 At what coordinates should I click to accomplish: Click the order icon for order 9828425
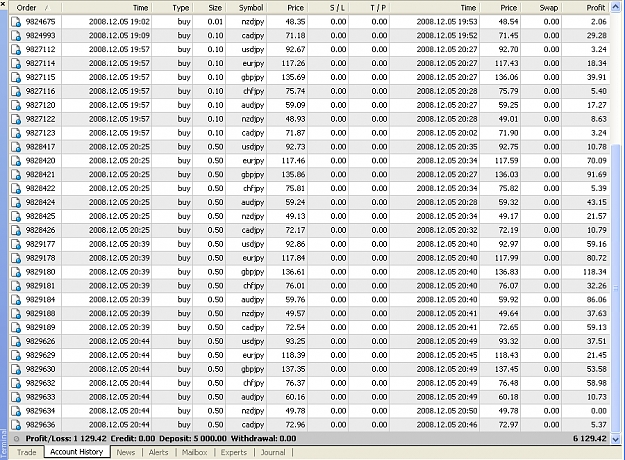16,216
